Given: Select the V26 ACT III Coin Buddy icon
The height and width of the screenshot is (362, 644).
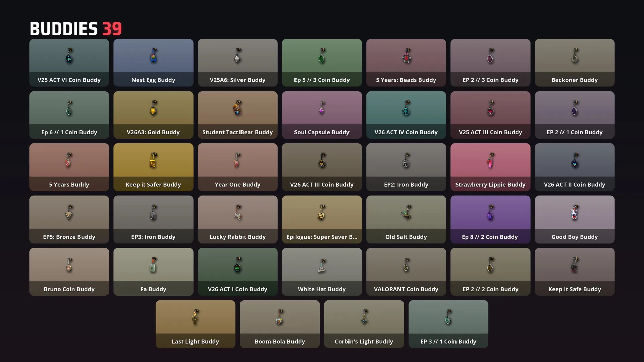Looking at the screenshot, I should tap(322, 160).
